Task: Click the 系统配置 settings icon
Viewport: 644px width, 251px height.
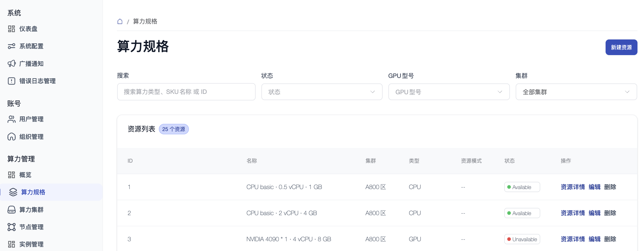Action: (11, 46)
